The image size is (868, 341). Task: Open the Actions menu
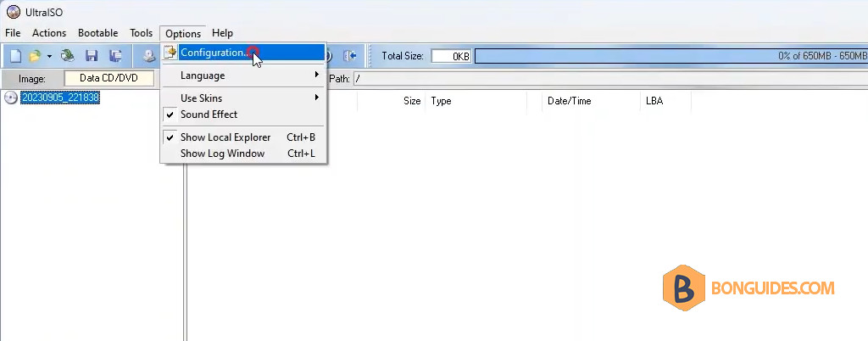(x=48, y=33)
